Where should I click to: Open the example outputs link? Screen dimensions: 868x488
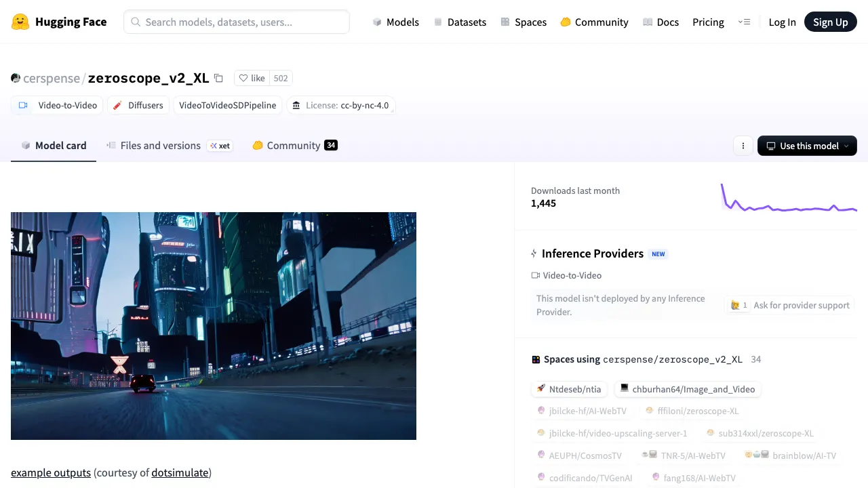click(x=51, y=472)
